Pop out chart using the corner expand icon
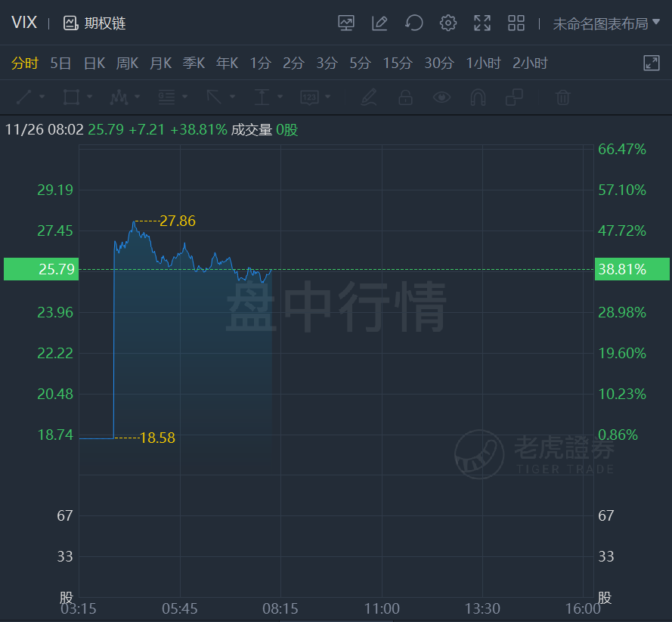The width and height of the screenshot is (672, 622). coord(652,63)
